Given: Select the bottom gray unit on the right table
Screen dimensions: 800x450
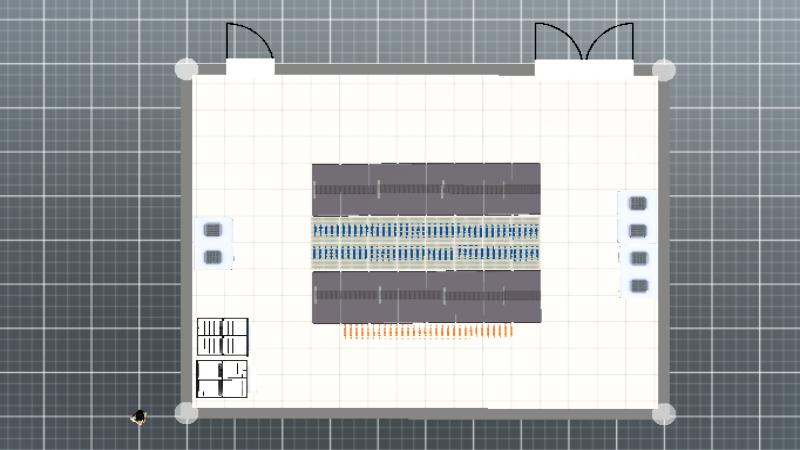Looking at the screenshot, I should (x=638, y=286).
